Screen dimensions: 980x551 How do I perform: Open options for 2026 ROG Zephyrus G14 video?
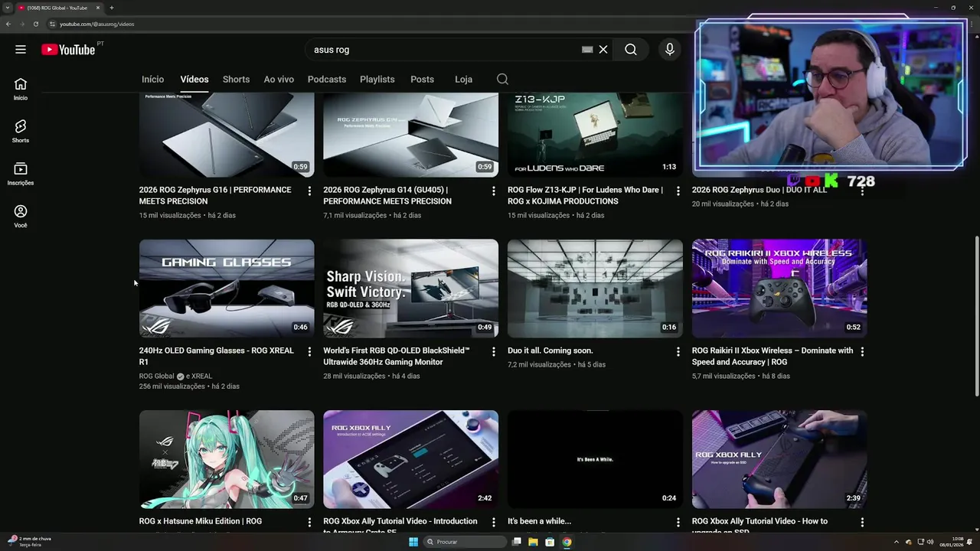[494, 191]
